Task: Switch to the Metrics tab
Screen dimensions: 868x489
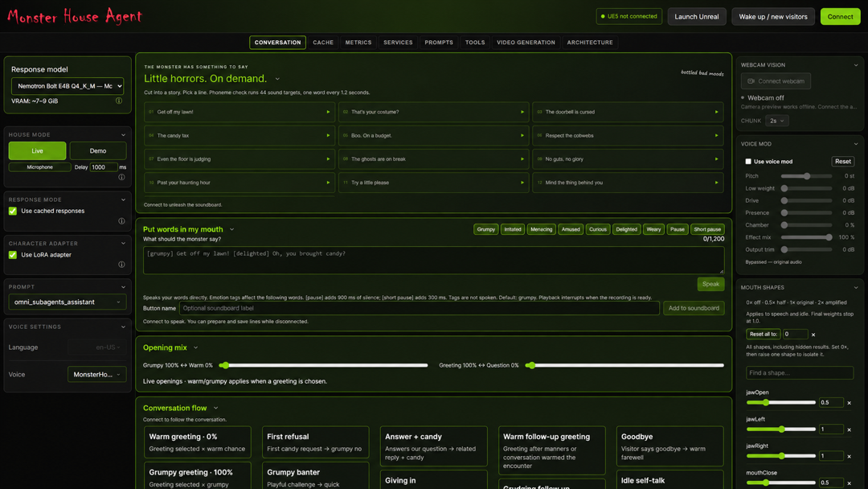Action: pos(358,43)
